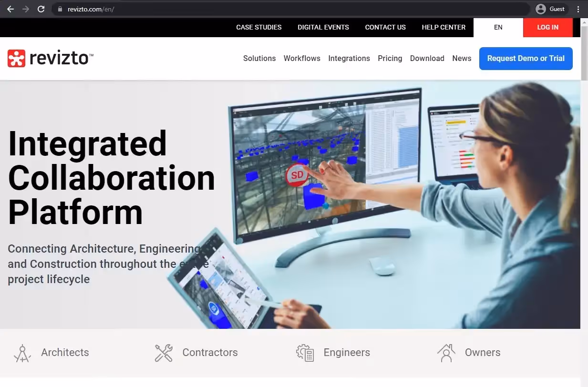Click inside the browser address bar
Image resolution: width=588 pixels, height=387 pixels.
191,9
